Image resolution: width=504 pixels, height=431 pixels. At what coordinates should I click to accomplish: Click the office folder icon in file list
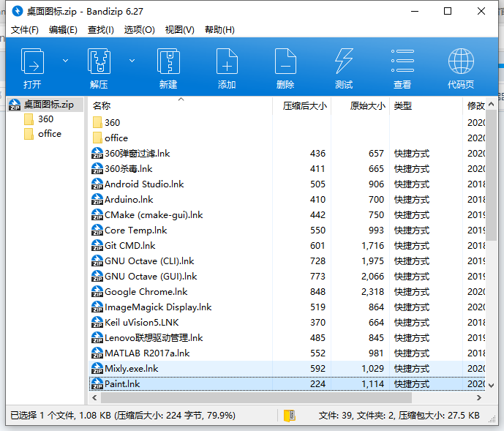coord(97,138)
